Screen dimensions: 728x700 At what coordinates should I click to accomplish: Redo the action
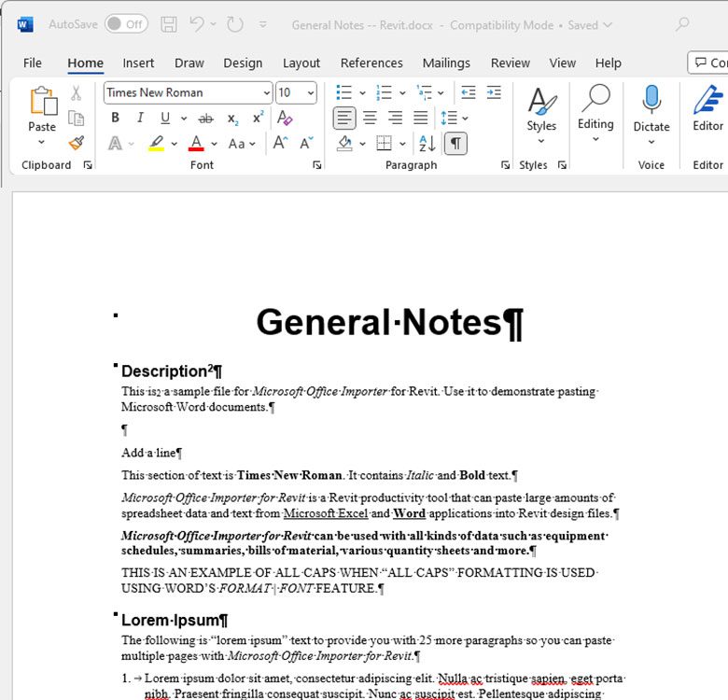pos(235,24)
